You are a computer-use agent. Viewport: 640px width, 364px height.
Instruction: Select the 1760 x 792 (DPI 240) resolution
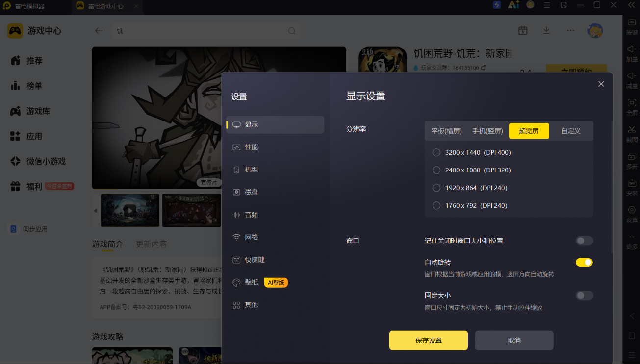[x=470, y=206]
